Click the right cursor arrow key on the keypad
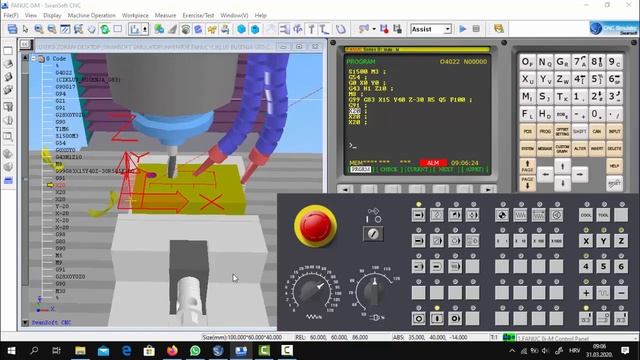Image resolution: width=640 pixels, height=360 pixels. click(580, 175)
